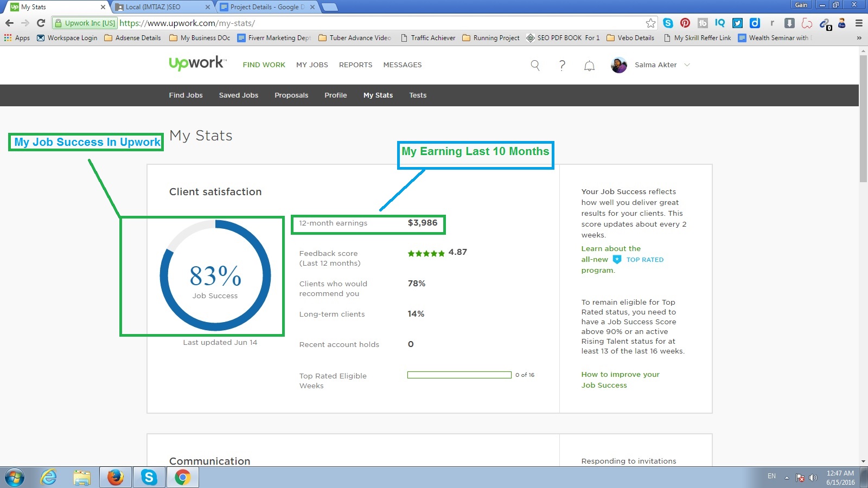Click the address bar URL field
This screenshot has height=488, width=868.
[x=380, y=23]
